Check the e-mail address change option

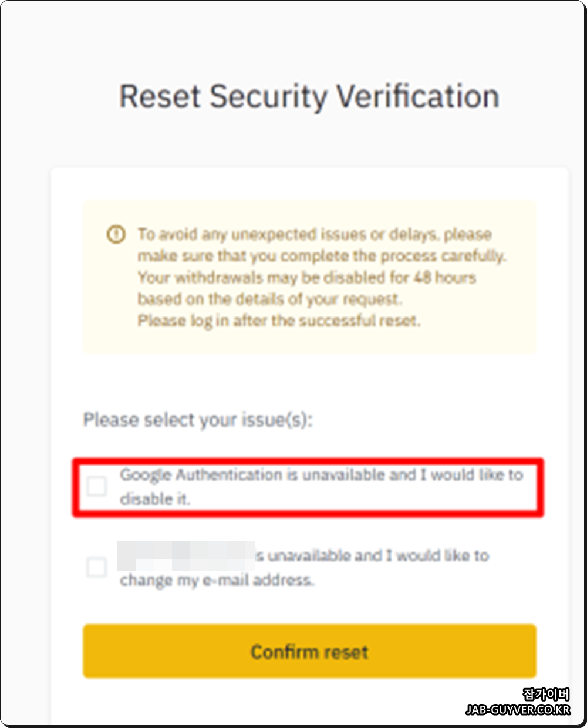point(97,567)
